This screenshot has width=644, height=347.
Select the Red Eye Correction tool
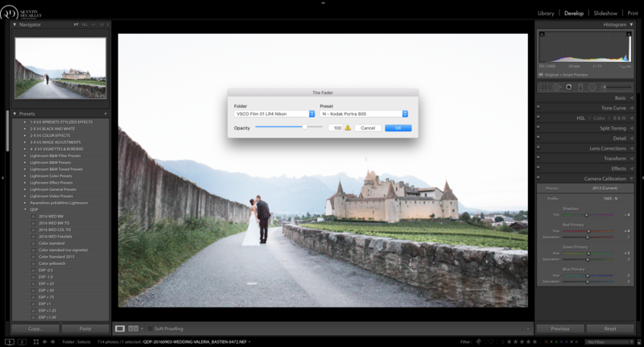569,87
